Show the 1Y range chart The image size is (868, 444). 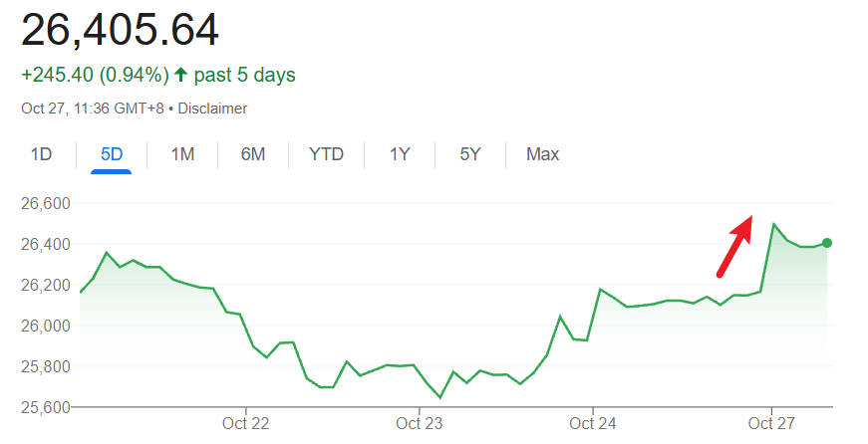point(400,154)
